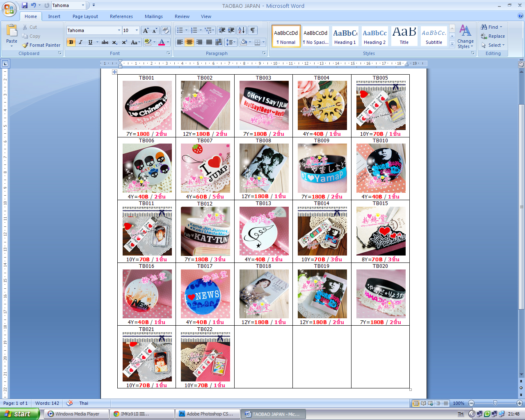525x420 pixels.
Task: Save the document from Quick Access Toolbar
Action: point(25,5)
